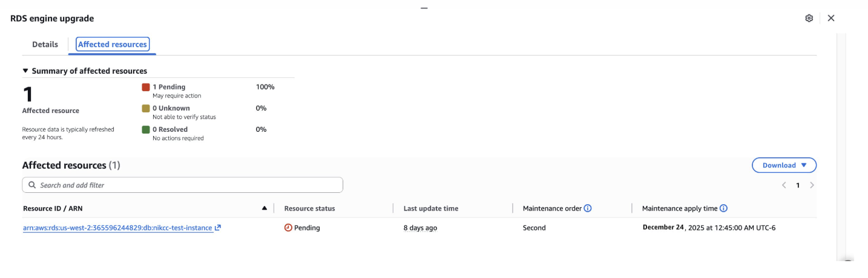Screen dimensions: 868x278
Task: Click the Pending status clock icon
Action: (288, 228)
